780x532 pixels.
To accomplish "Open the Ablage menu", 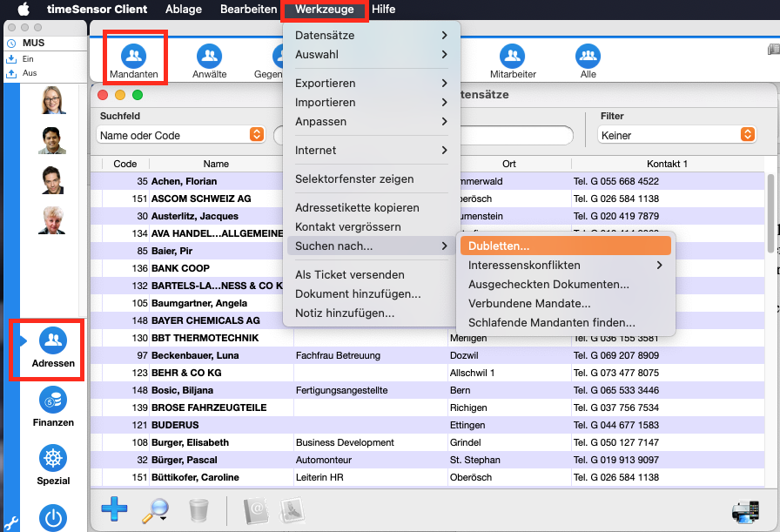I will tap(184, 9).
